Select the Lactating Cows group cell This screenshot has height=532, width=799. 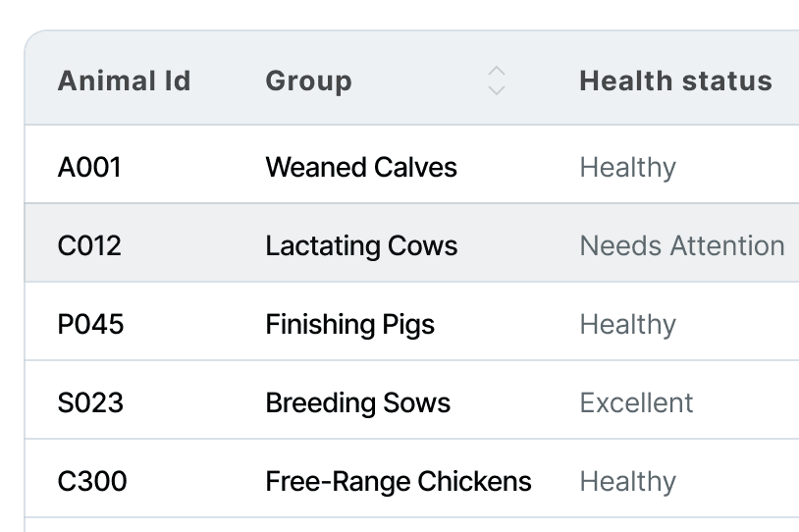click(361, 245)
